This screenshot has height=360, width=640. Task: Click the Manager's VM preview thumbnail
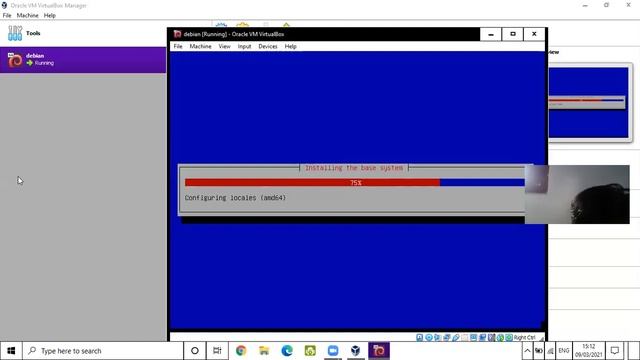[x=588, y=102]
